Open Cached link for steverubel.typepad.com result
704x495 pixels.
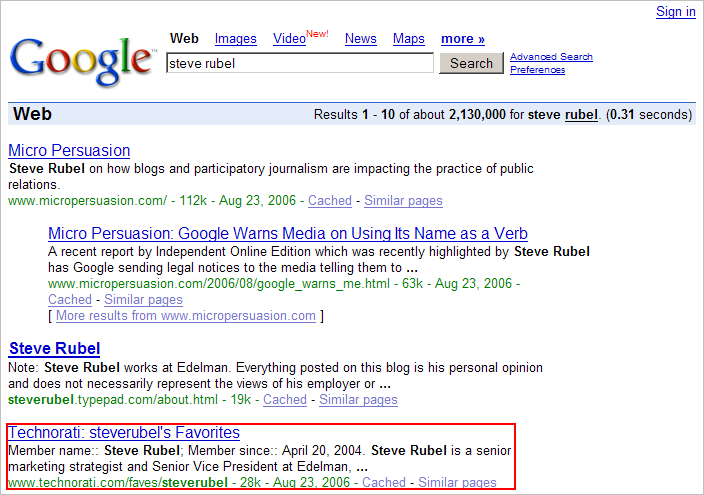(x=285, y=399)
